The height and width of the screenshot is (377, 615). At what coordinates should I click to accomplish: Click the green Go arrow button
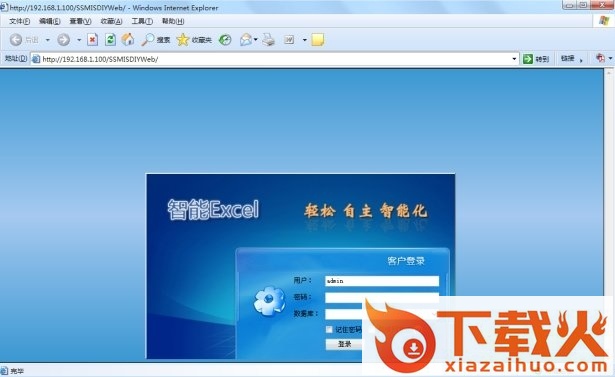tap(528, 59)
